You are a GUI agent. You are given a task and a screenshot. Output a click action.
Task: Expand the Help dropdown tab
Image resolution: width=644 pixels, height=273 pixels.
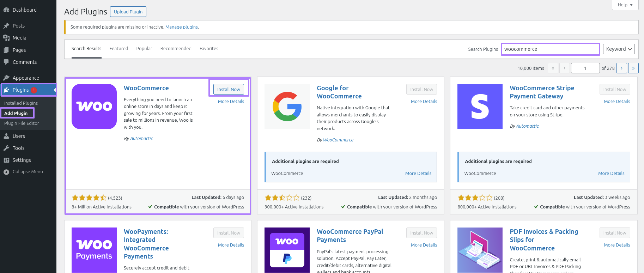(625, 5)
